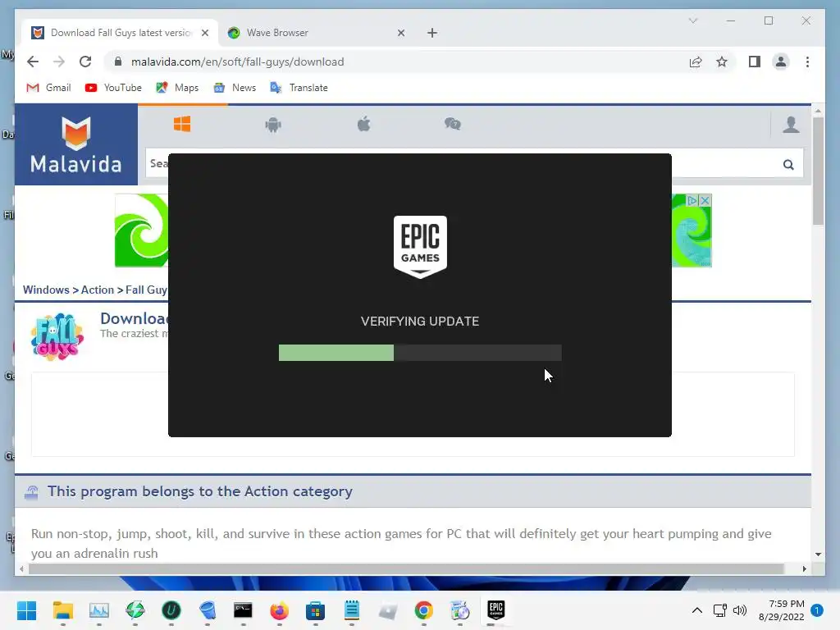Click the Fall Guys game icon
This screenshot has width=840, height=630.
(x=57, y=336)
